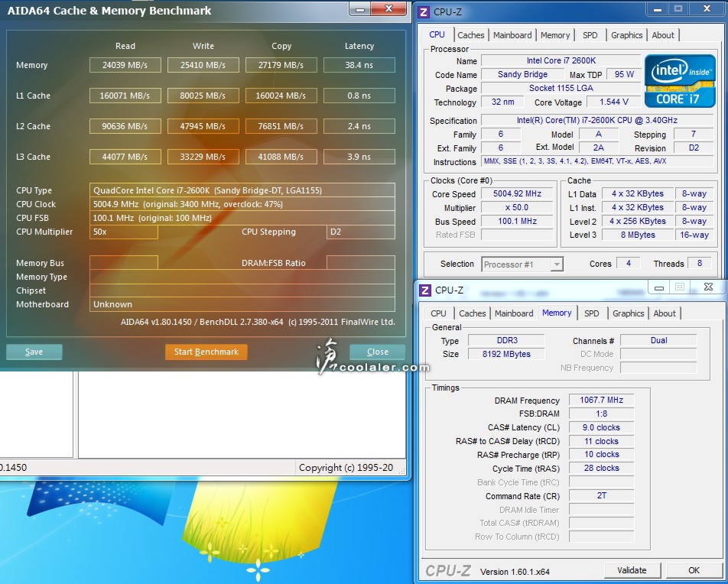Click the Start Benchmark button
728x584 pixels.
click(206, 352)
